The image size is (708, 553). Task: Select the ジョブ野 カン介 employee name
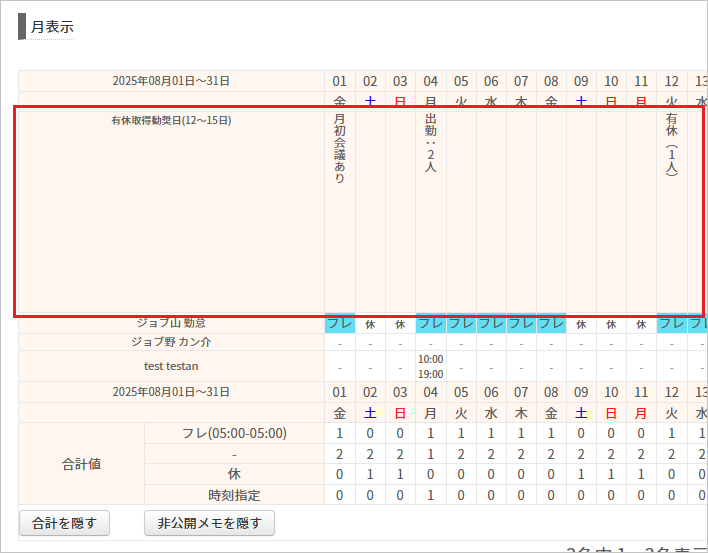tap(171, 342)
